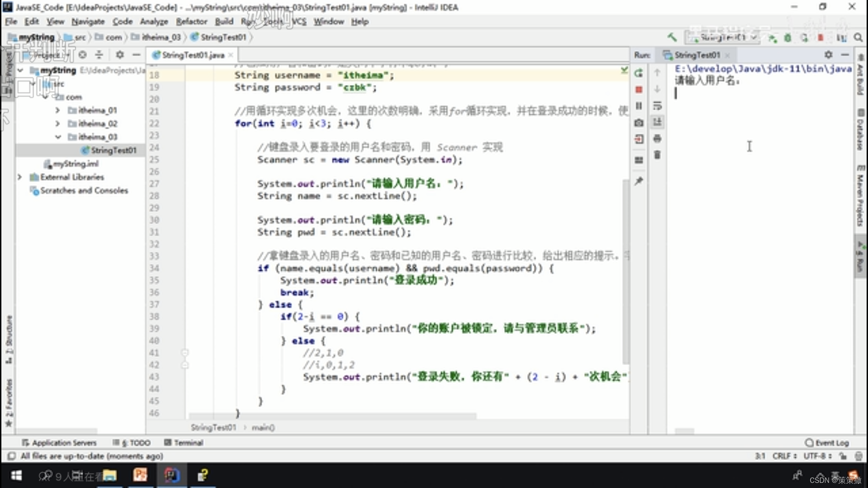Screen dimensions: 868x488
Task: Open the Window menu
Action: tap(329, 22)
